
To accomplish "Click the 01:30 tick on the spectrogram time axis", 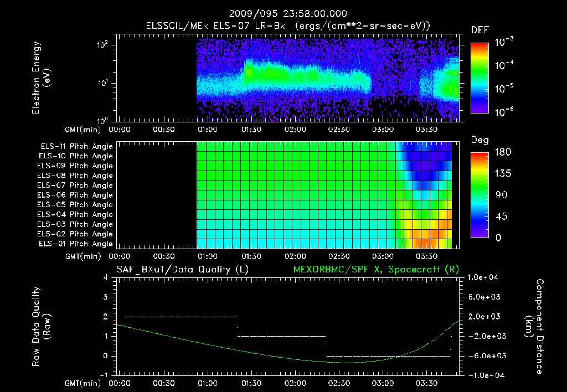I will click(x=251, y=130).
